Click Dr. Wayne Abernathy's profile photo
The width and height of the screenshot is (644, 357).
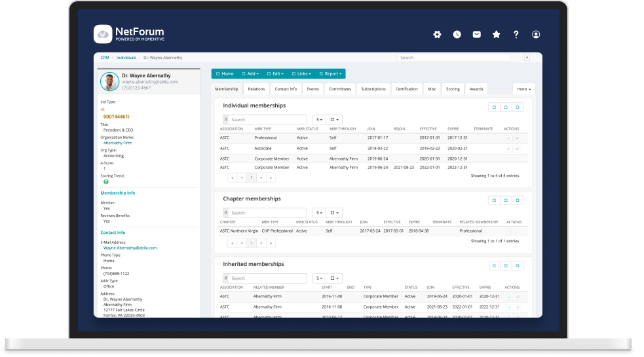click(x=109, y=81)
